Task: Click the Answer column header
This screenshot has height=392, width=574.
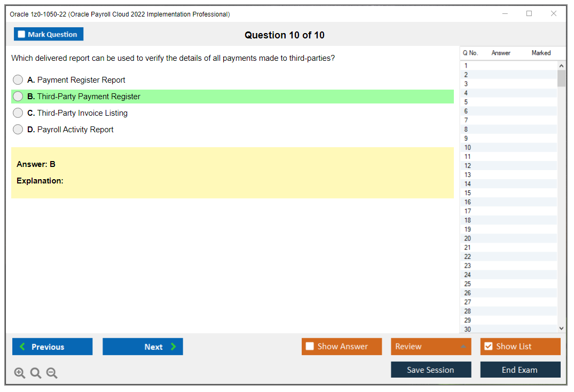Action: [500, 53]
